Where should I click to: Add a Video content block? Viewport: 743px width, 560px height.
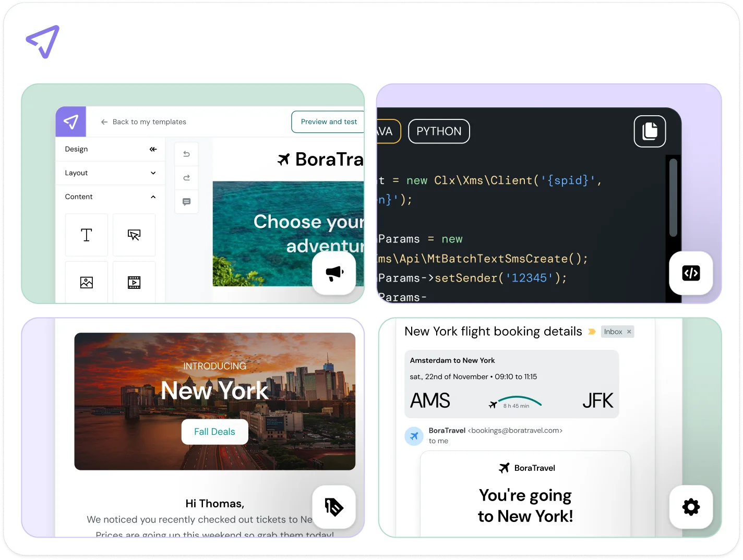click(134, 282)
